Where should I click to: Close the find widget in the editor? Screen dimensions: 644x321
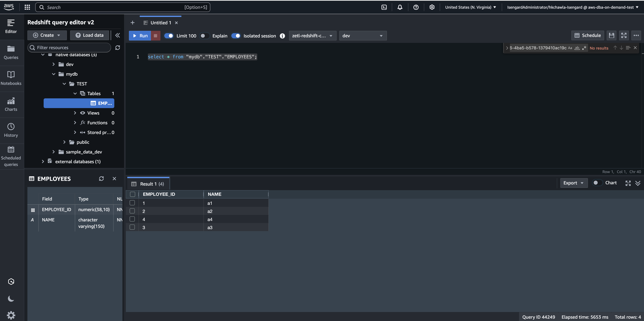click(635, 48)
